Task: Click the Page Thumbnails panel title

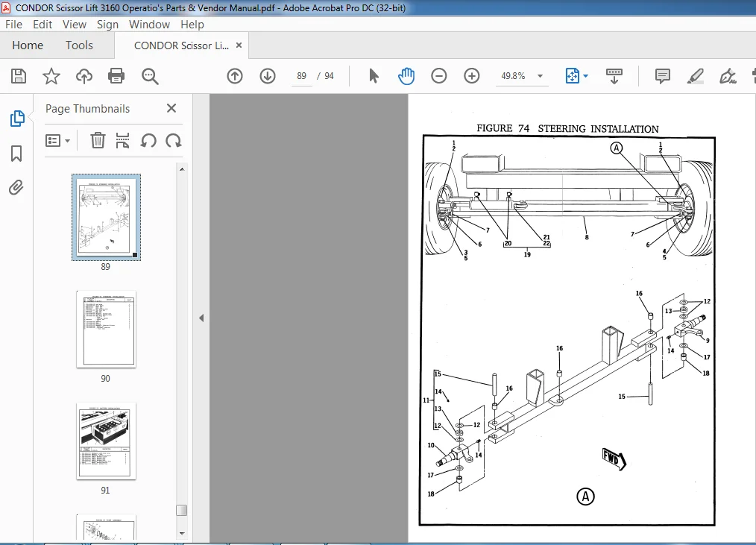Action: click(88, 109)
